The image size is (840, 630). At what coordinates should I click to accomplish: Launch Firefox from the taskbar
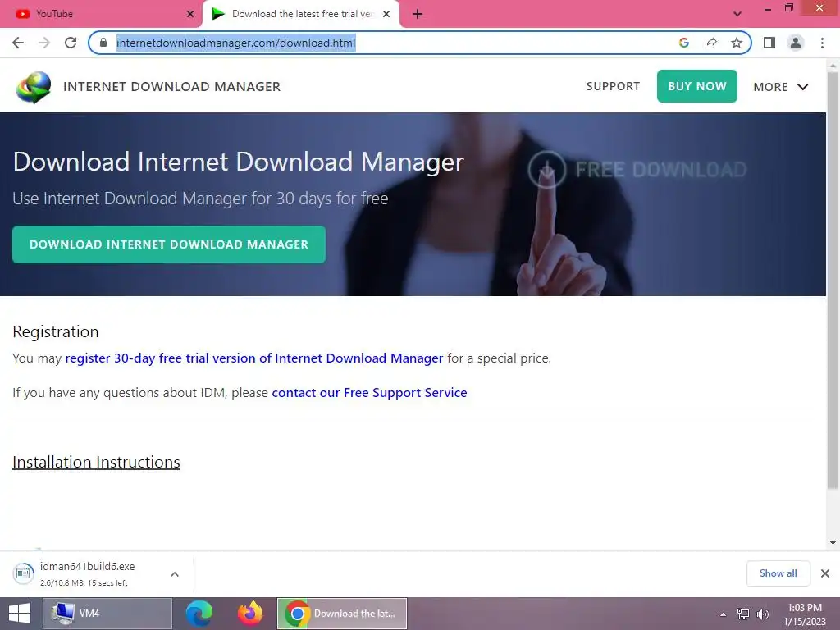pyautogui.click(x=250, y=614)
